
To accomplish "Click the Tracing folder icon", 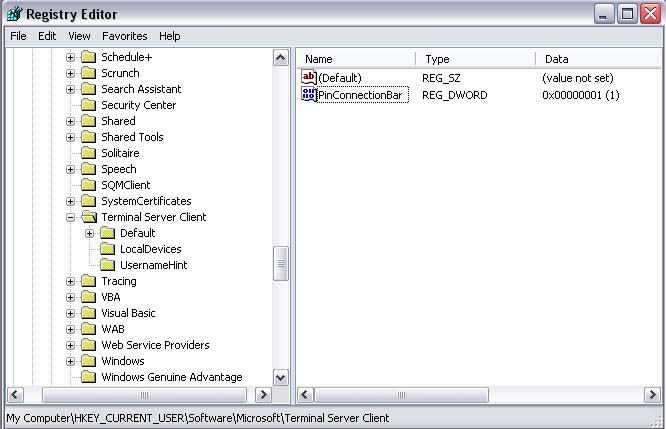I will point(88,281).
